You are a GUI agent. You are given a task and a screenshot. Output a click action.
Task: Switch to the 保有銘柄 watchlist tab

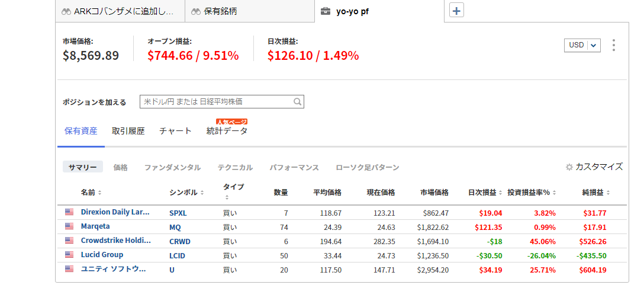pos(249,11)
